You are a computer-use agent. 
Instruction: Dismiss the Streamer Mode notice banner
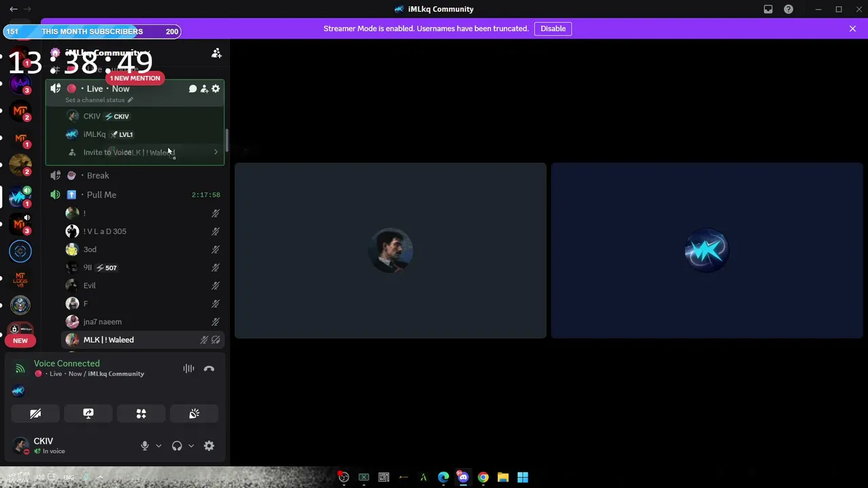click(x=852, y=28)
